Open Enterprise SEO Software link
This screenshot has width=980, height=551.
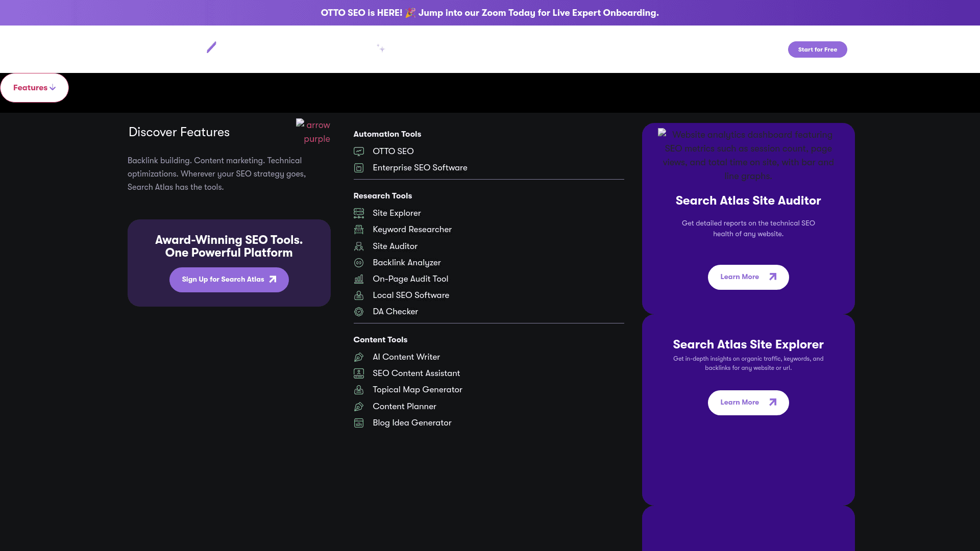[420, 168]
